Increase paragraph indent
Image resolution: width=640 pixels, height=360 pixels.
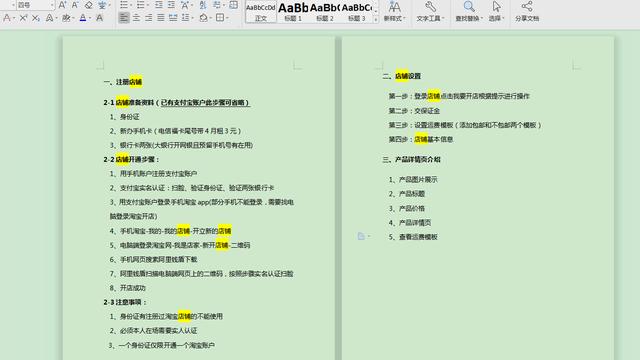171,5
